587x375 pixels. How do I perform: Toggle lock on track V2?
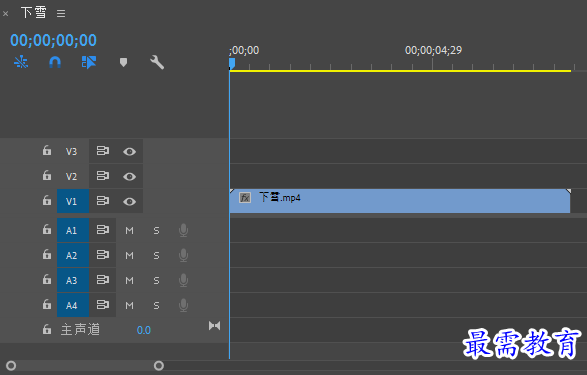(47, 175)
